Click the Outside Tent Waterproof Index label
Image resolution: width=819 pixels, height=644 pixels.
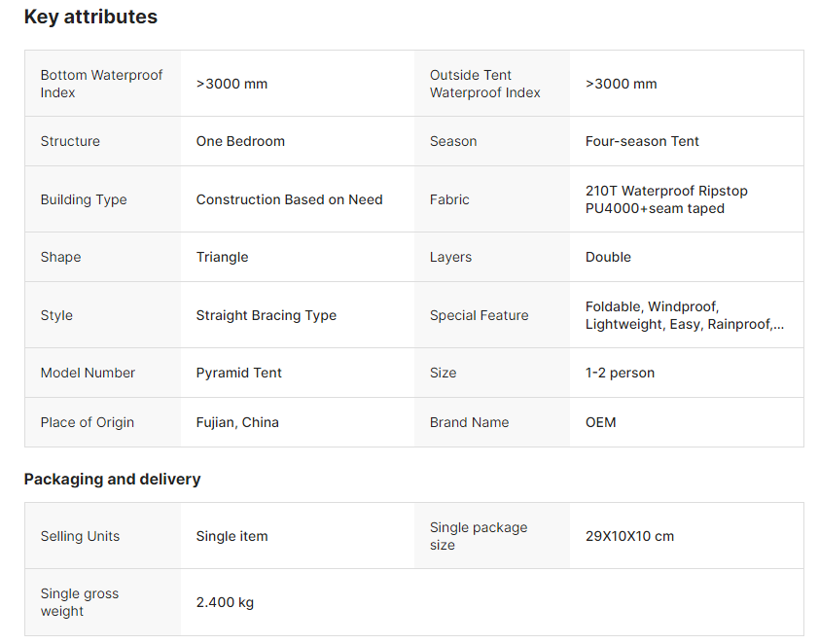pyautogui.click(x=484, y=84)
